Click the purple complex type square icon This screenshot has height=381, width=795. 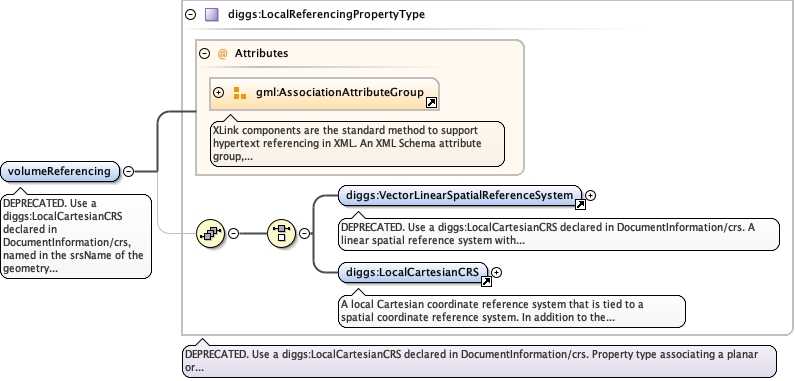[211, 15]
